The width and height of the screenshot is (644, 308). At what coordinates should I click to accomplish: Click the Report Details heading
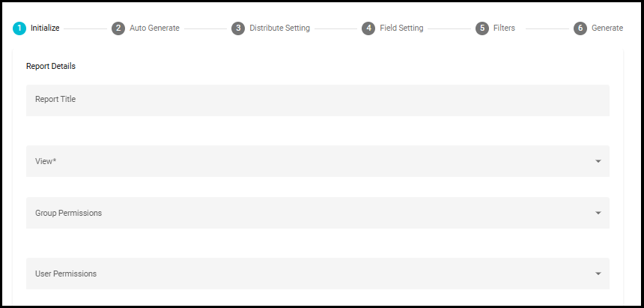pyautogui.click(x=51, y=66)
